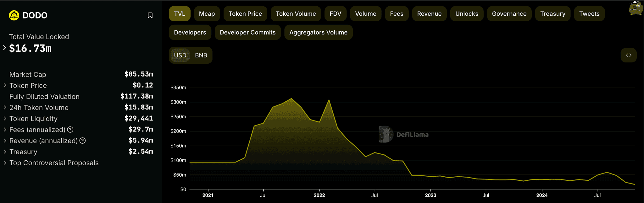The width and height of the screenshot is (644, 203).
Task: Expand the Token Price row
Action: click(5, 85)
